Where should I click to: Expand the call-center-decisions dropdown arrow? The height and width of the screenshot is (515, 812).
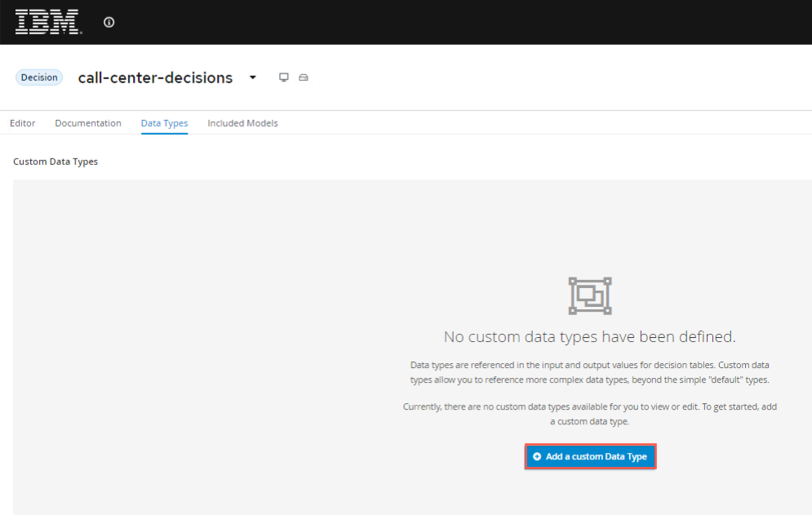click(253, 78)
